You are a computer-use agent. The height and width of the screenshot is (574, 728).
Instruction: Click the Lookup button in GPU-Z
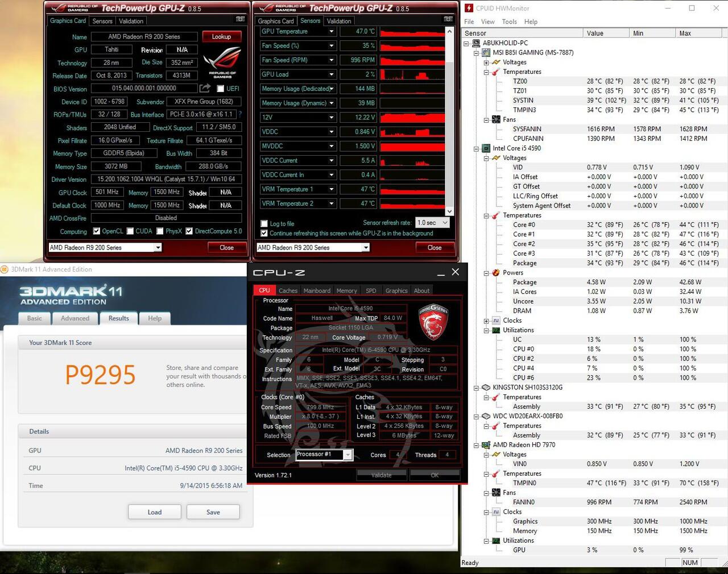(222, 36)
